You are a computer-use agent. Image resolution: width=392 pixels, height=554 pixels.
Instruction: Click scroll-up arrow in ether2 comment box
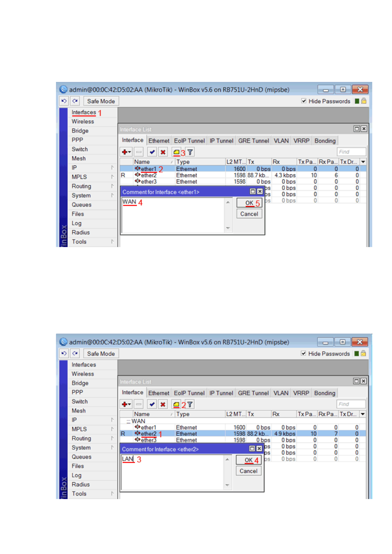click(x=227, y=459)
